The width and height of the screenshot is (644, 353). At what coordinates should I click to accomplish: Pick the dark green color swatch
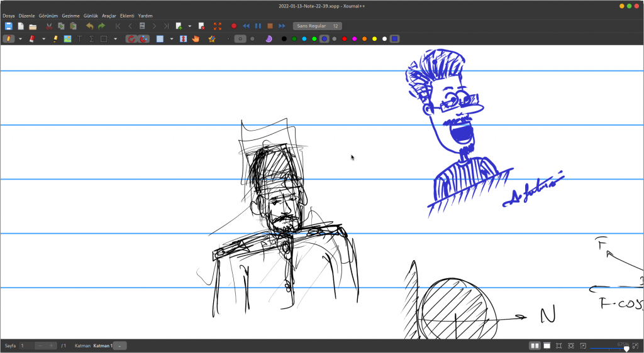coord(294,39)
